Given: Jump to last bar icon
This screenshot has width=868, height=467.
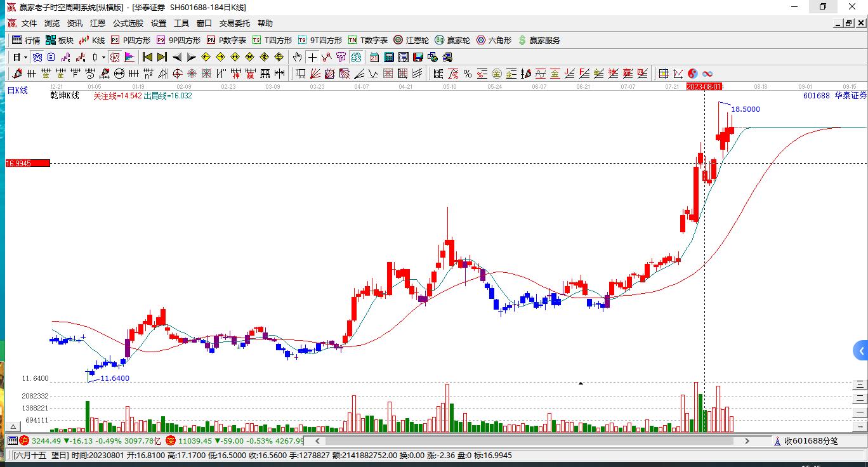Looking at the screenshot, I should [162, 57].
